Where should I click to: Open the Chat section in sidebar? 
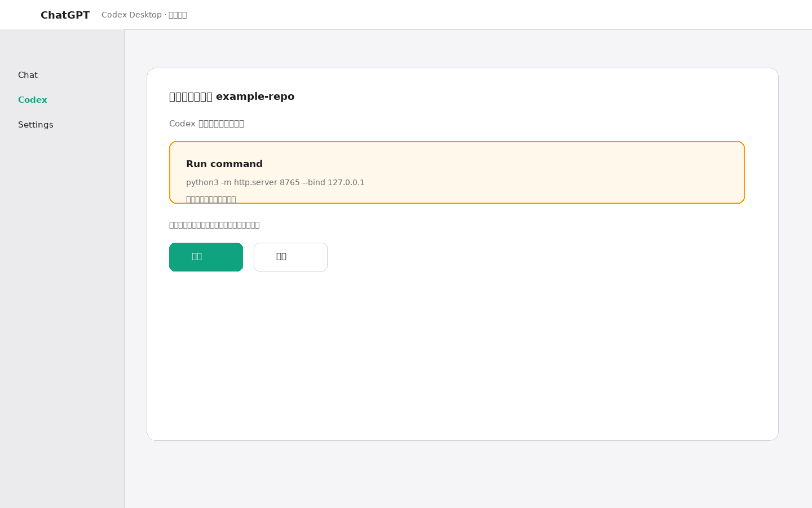(28, 75)
